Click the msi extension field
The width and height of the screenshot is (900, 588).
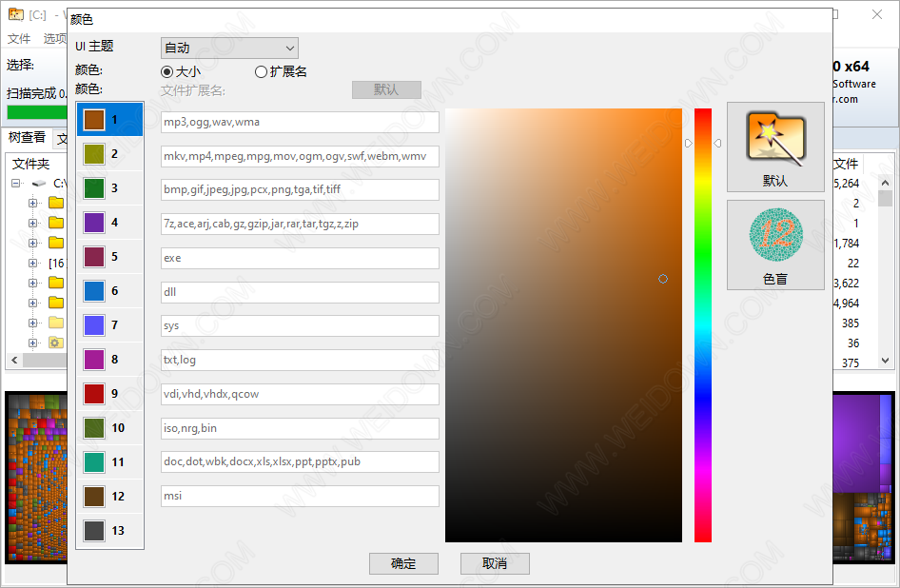(300, 496)
